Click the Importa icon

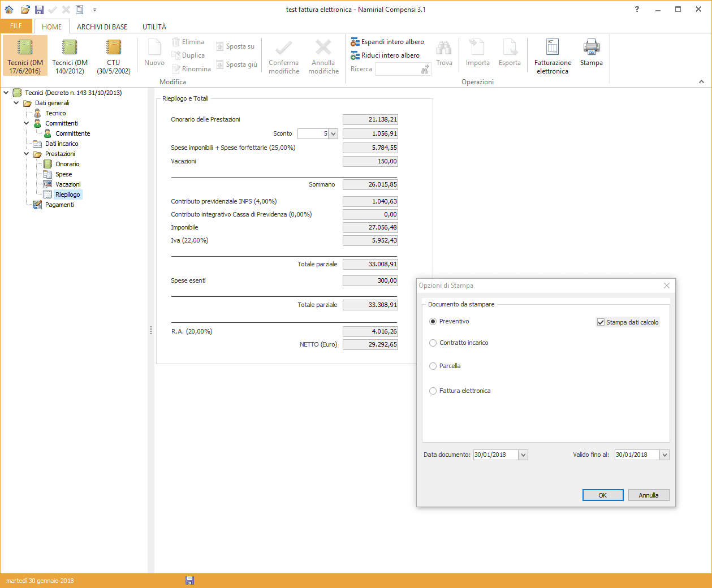tap(477, 55)
